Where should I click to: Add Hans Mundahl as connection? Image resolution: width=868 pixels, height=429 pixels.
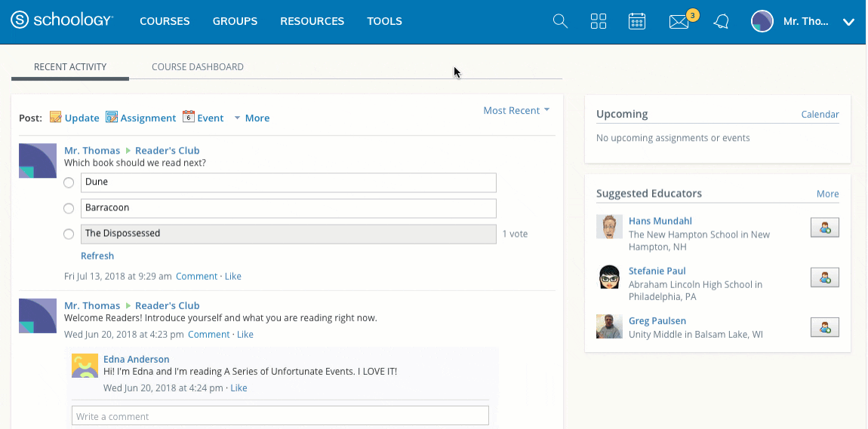click(825, 227)
